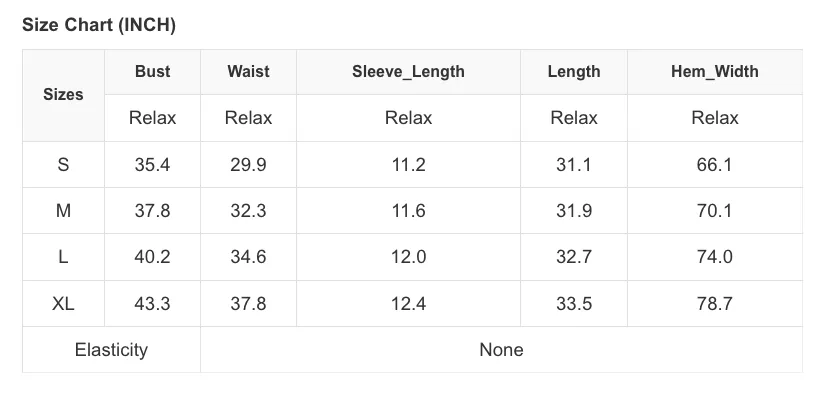The height and width of the screenshot is (402, 832).
Task: Select waist value 32.3 for size M
Action: click(x=248, y=211)
